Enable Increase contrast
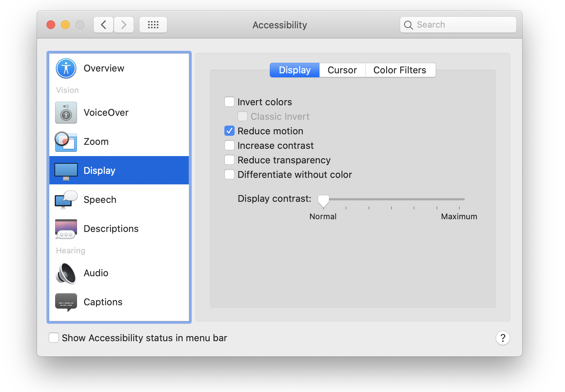Screen dimensions: 565x392 pos(229,145)
